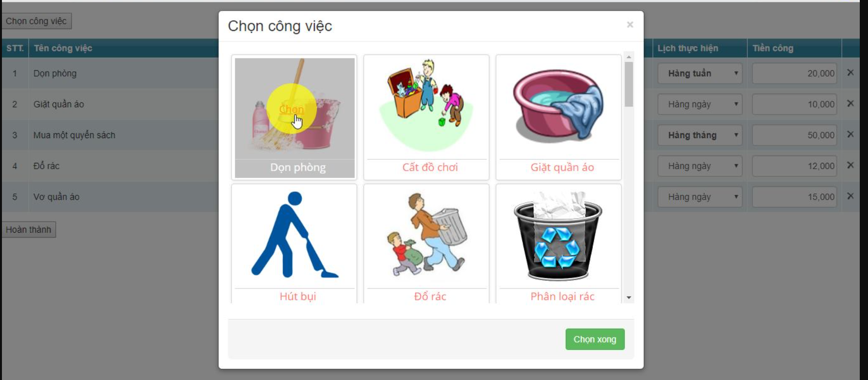This screenshot has width=868, height=380.
Task: Open the Hàng tuần schedule dropdown
Action: 699,74
